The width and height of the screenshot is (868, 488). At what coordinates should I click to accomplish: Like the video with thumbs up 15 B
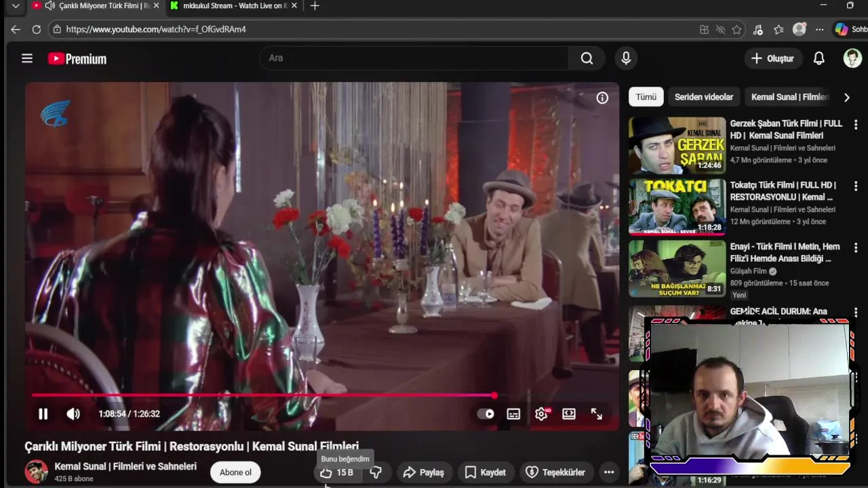coord(337,472)
